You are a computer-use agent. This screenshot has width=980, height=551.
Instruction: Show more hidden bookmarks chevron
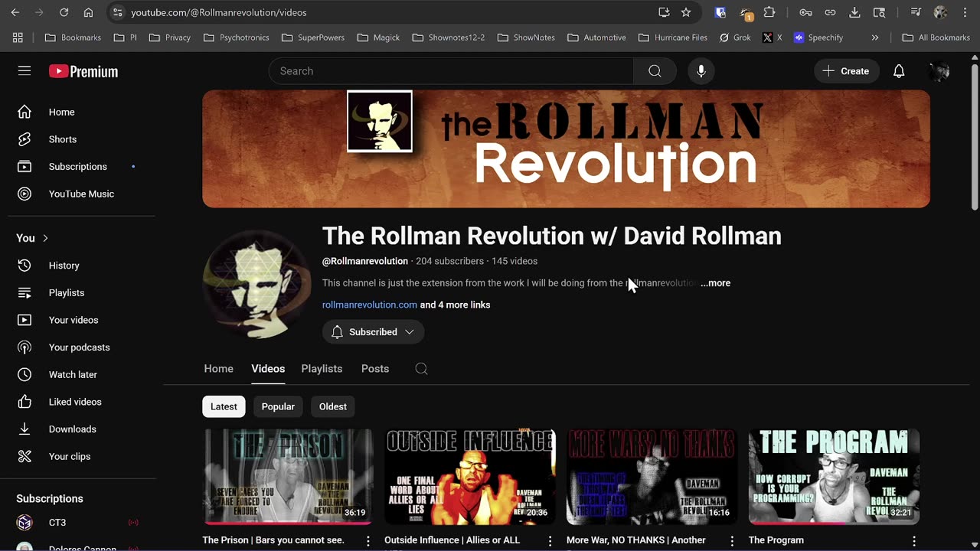[875, 37]
